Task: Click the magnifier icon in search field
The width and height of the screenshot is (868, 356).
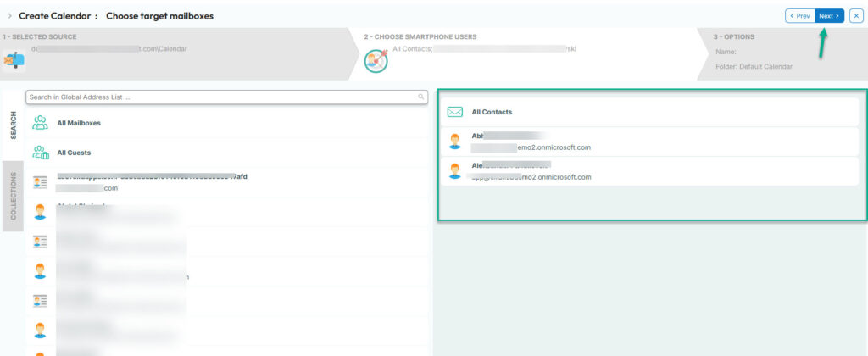Action: coord(421,97)
